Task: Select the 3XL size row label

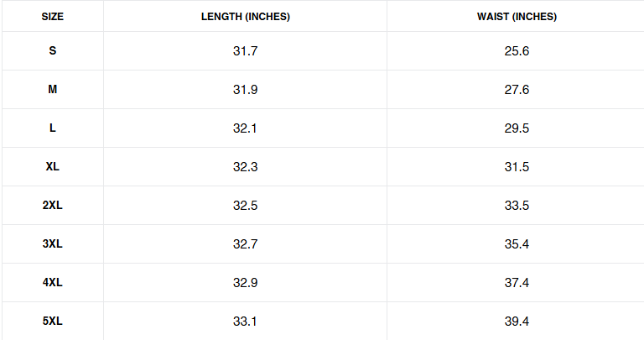Action: point(52,244)
